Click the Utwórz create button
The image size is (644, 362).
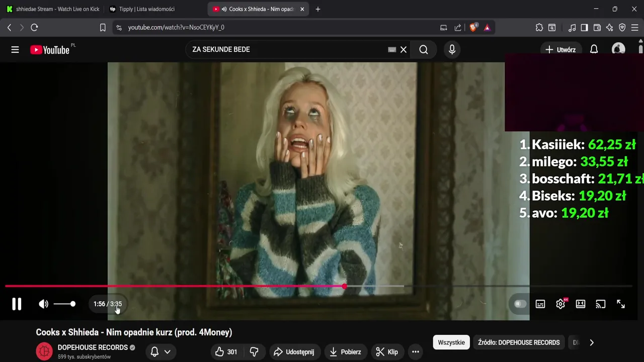pyautogui.click(x=560, y=49)
